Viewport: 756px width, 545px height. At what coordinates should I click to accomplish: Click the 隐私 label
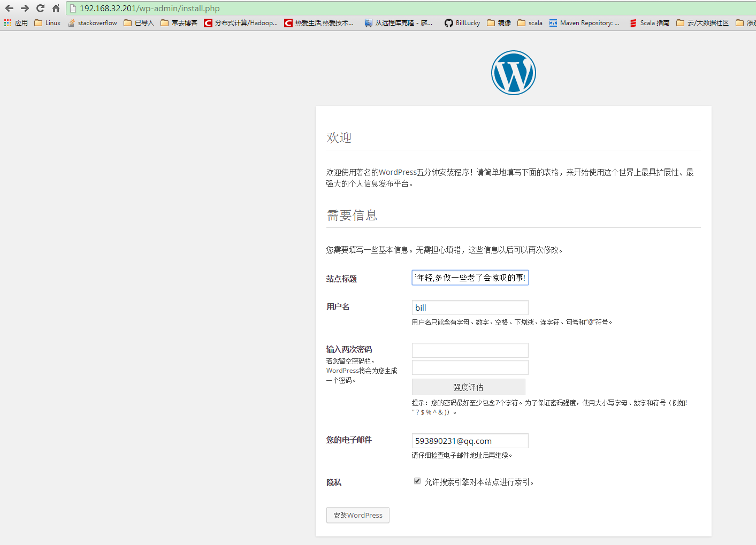point(334,482)
